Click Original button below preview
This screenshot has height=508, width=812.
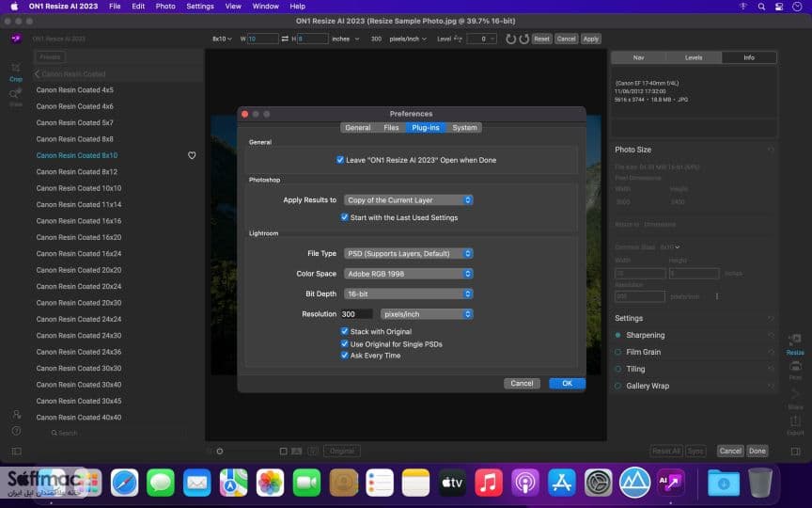click(342, 451)
